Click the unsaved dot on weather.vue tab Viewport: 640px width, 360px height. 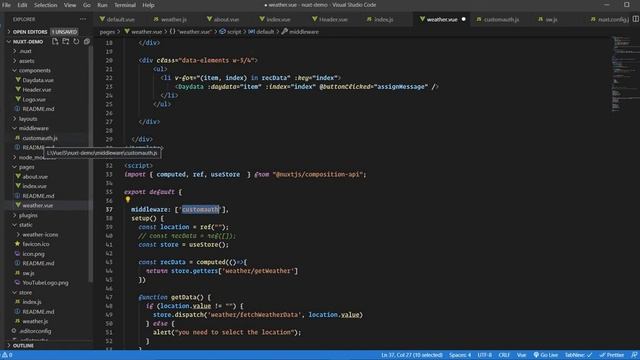click(463, 19)
